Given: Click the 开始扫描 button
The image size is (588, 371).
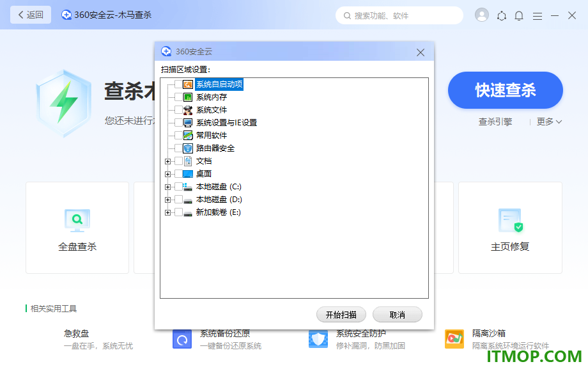Looking at the screenshot, I should click(341, 315).
